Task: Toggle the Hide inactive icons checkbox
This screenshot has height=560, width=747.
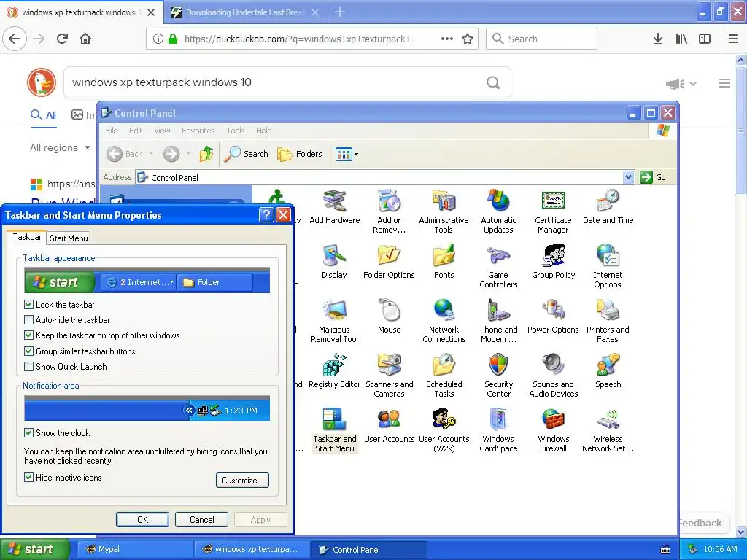Action: pos(28,477)
